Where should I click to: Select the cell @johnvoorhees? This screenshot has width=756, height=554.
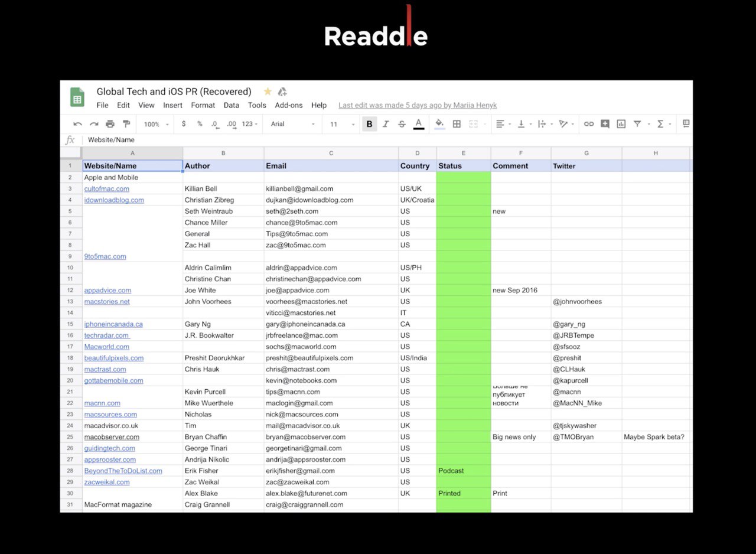point(586,302)
